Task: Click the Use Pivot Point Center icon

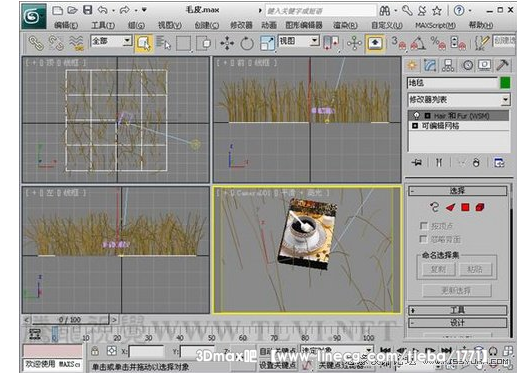Action: point(331,43)
